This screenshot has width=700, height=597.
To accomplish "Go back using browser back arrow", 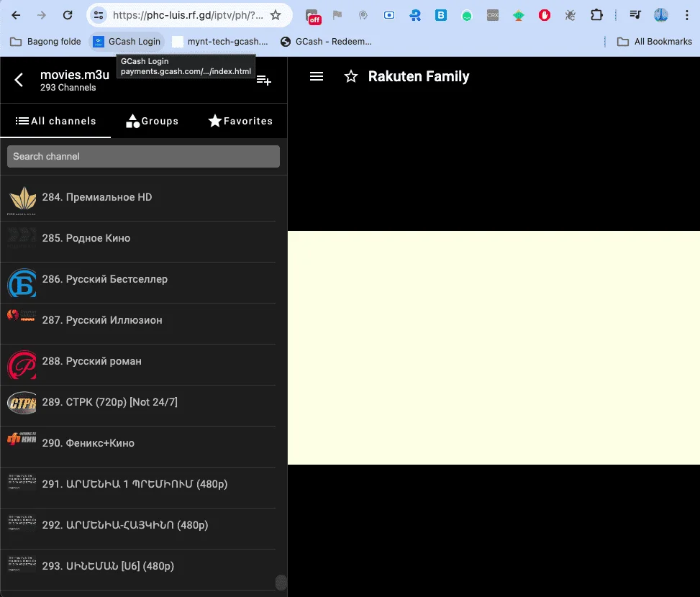I will [x=16, y=15].
